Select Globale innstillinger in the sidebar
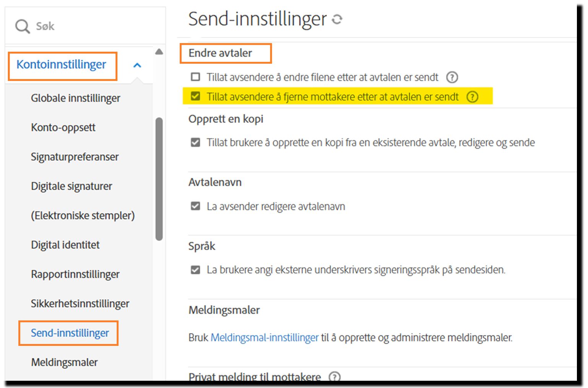Screen dimensions: 588x388 tap(75, 98)
